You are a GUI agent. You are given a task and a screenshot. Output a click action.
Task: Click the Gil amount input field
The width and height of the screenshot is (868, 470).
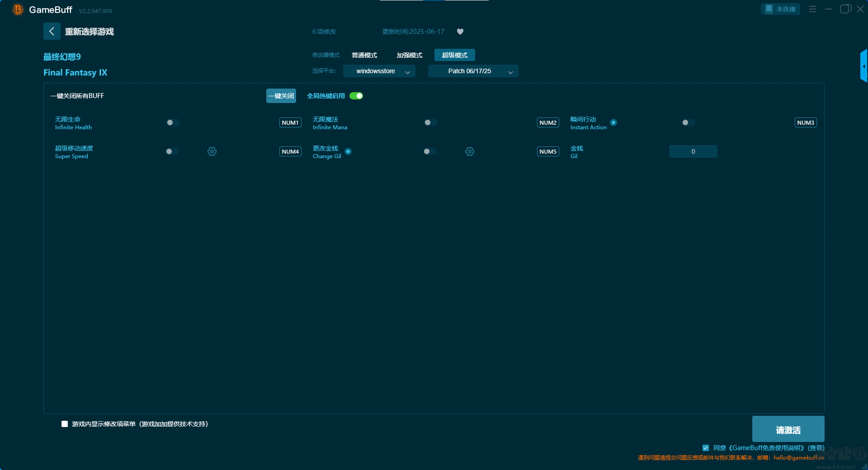pos(693,151)
